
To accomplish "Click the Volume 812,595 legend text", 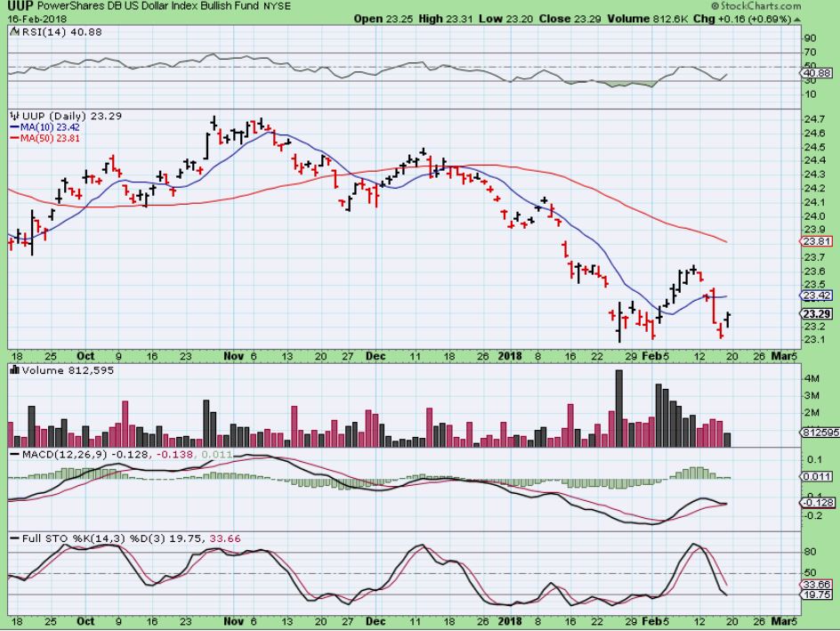I will [68, 370].
